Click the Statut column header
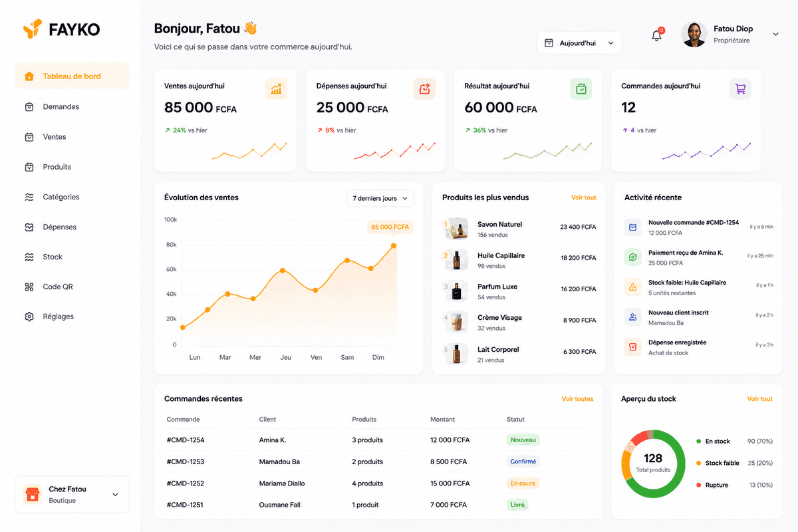This screenshot has width=798, height=532. (516, 420)
